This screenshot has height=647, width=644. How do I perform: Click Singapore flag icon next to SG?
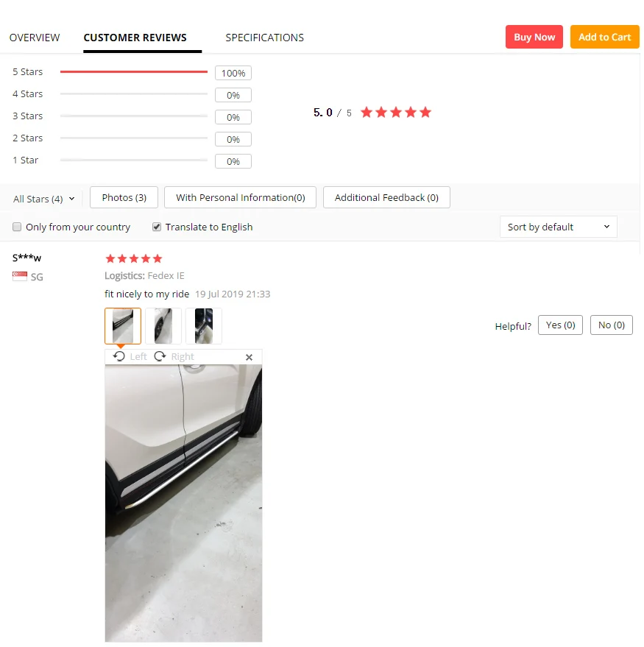[20, 276]
